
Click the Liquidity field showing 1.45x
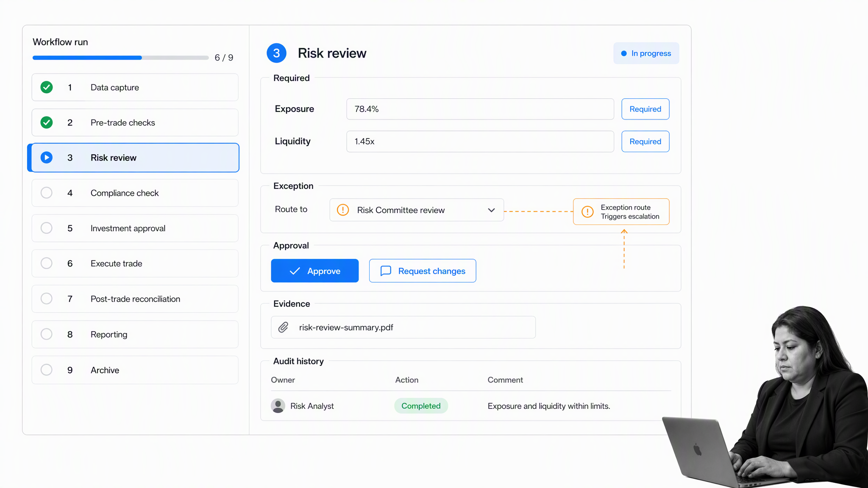pos(480,141)
